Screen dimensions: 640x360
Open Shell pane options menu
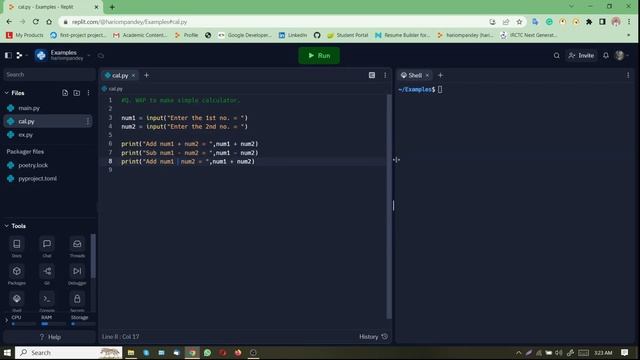click(628, 75)
